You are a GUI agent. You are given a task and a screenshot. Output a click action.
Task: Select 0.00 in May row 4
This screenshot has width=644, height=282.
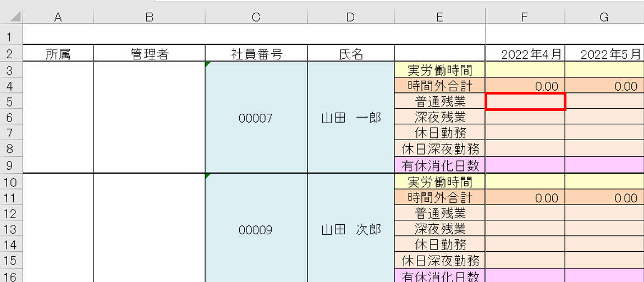(x=604, y=86)
